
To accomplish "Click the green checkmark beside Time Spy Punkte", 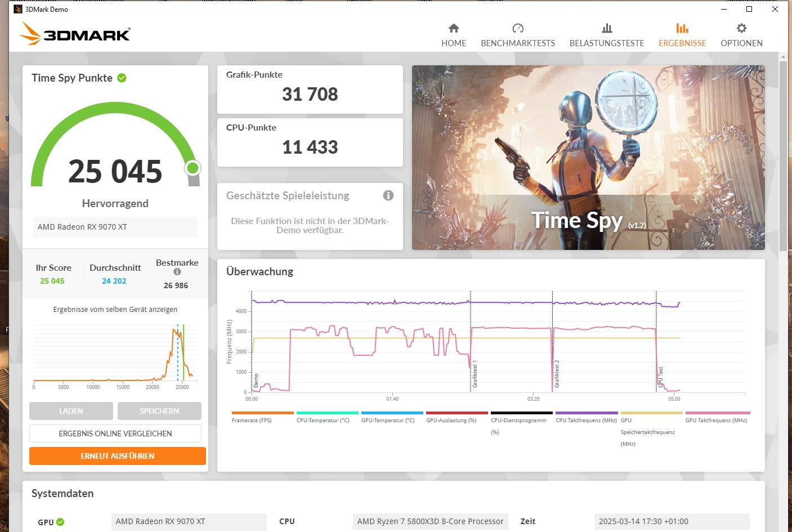I will point(122,78).
